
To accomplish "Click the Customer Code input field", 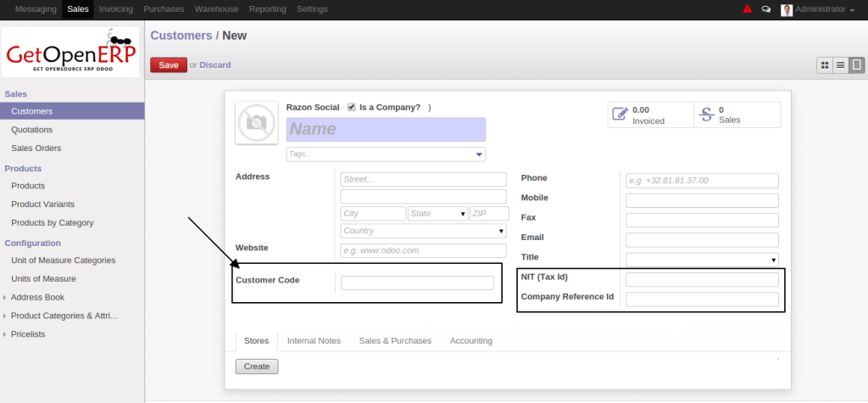I will point(416,283).
